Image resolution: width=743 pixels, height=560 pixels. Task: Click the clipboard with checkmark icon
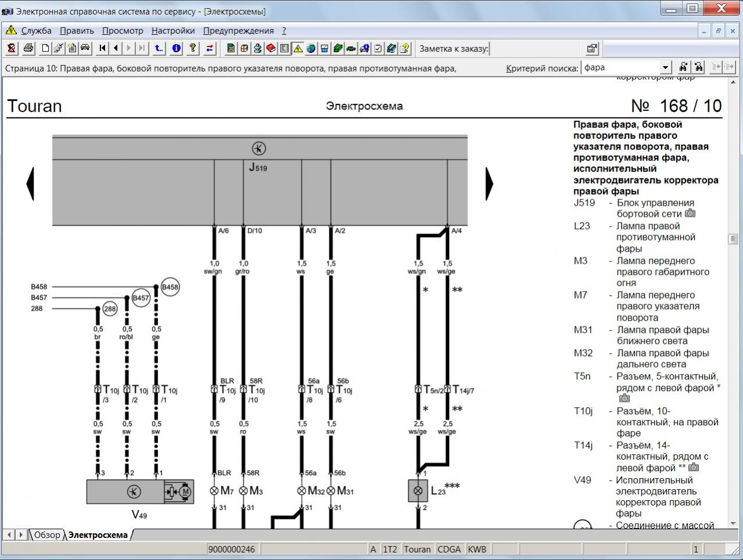click(378, 49)
